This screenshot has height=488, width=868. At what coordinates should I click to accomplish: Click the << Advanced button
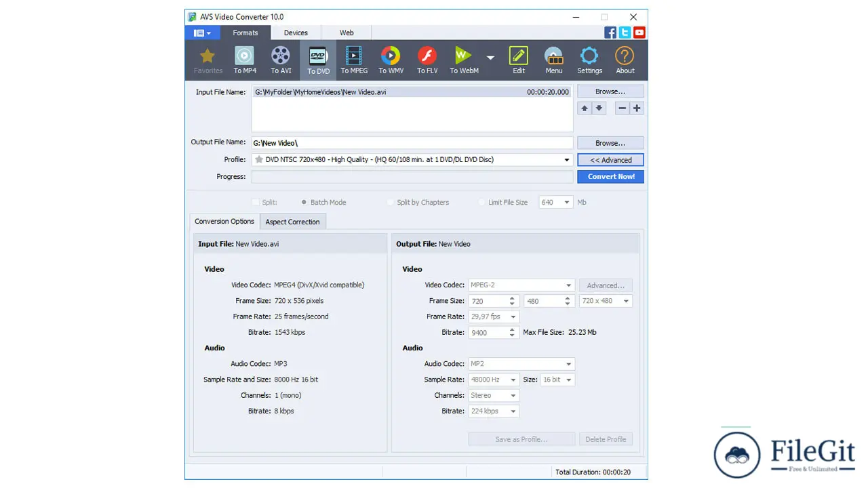click(610, 160)
